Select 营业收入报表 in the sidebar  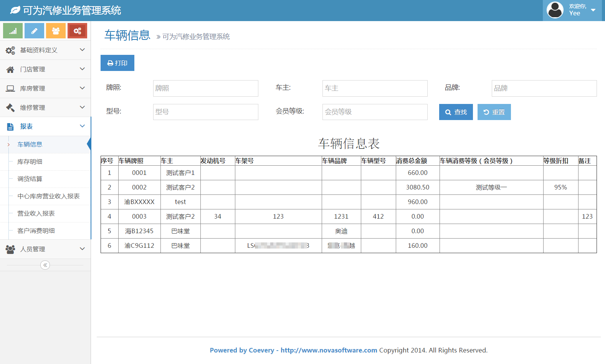36,214
